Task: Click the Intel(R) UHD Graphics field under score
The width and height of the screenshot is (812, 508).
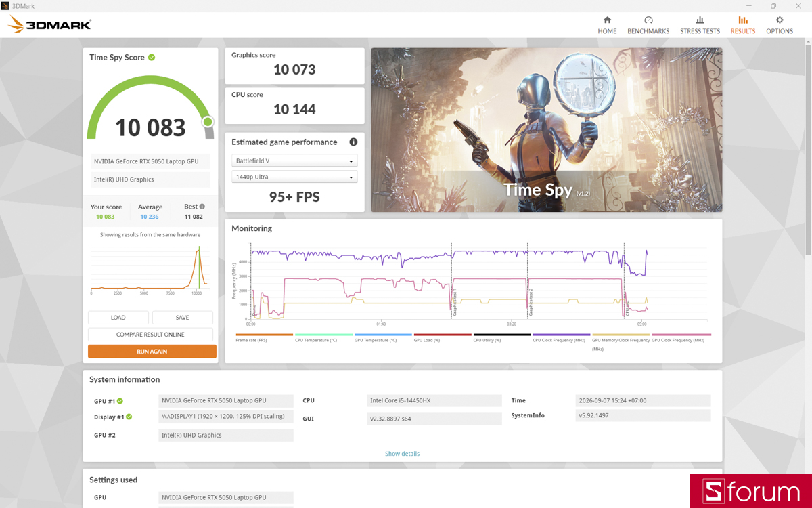Action: 150,179
